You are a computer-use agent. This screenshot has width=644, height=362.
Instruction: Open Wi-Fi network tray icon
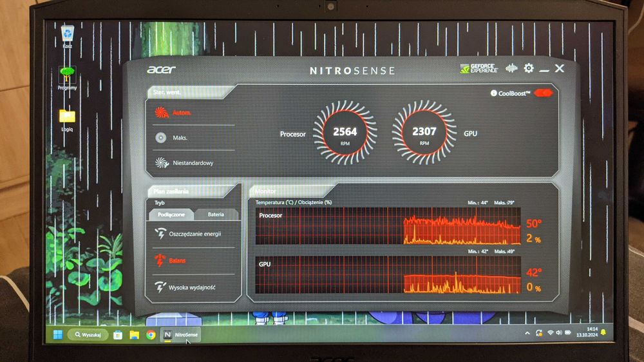551,333
